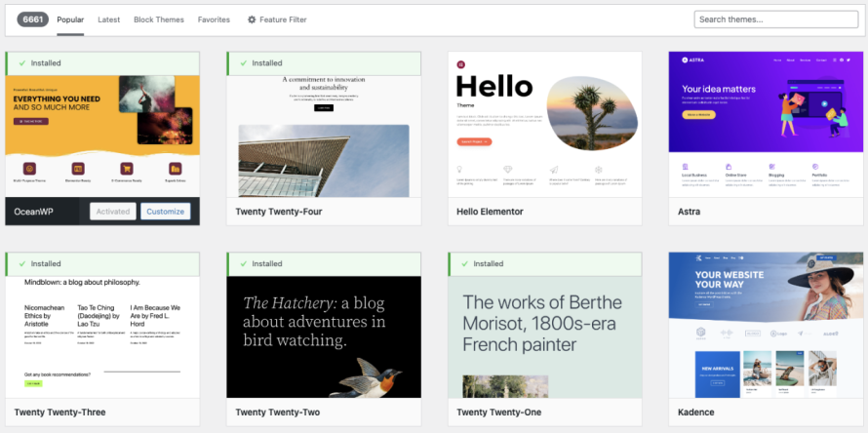Open the Kadence theme preview image
Screen dimensions: 868x433
pos(766,325)
